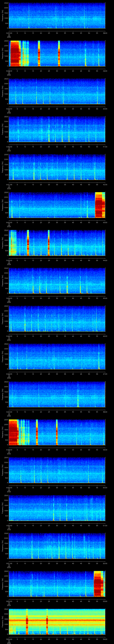Viewport: 114px width, 644px height.
Task: Click the red block at 55 seconds in 8:42:00 row
Action: point(100,205)
